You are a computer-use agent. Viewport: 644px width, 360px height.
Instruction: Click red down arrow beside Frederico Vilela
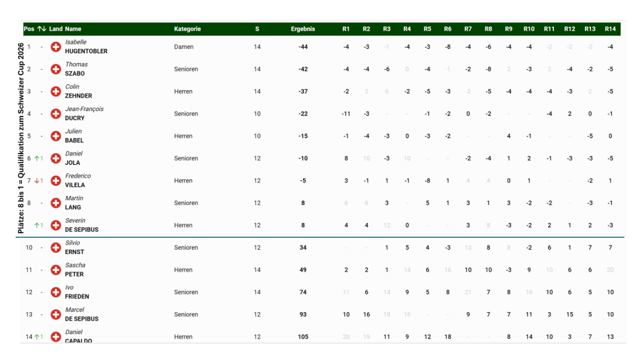tap(37, 181)
